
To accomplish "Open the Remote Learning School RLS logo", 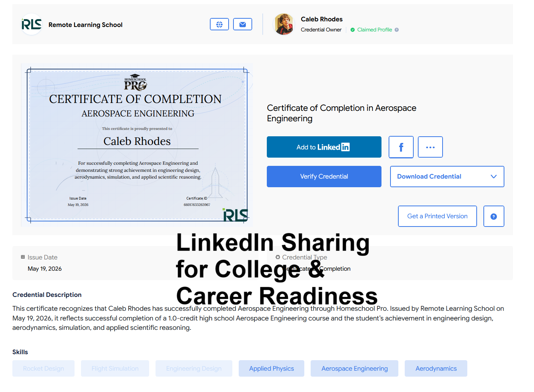I will (x=31, y=25).
